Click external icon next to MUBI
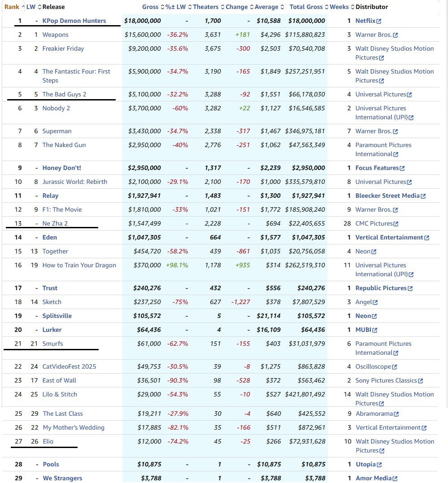The height and width of the screenshot is (483, 448). pyautogui.click(x=374, y=330)
